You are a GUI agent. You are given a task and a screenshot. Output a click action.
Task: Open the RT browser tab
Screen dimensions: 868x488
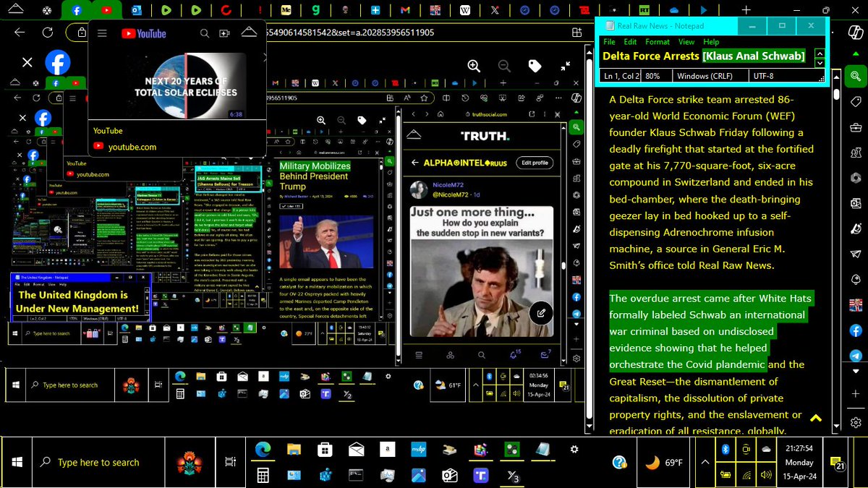[644, 10]
